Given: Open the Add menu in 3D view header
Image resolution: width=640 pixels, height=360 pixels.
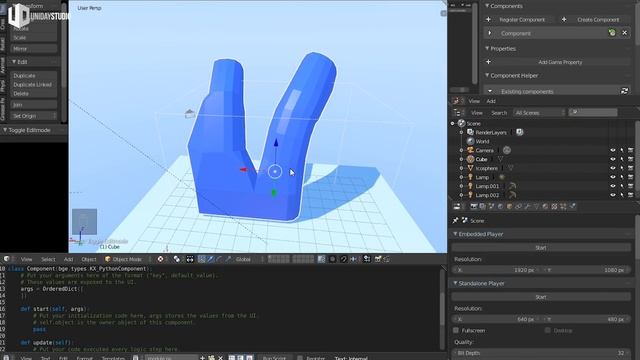Looking at the screenshot, I should [68, 259].
